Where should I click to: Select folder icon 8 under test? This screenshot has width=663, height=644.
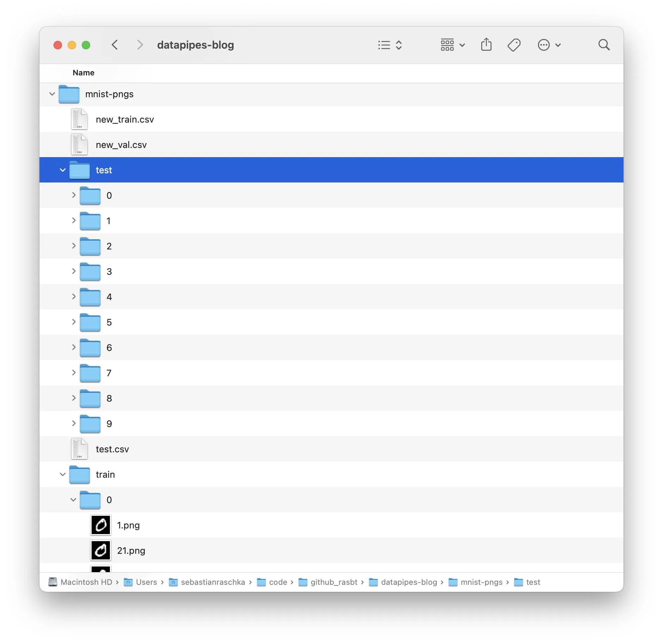(x=90, y=398)
